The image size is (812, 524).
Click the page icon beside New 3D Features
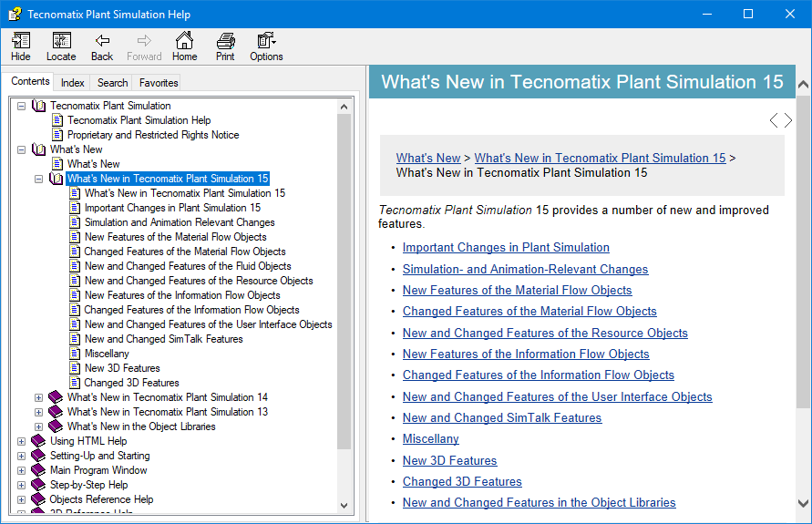coord(75,367)
